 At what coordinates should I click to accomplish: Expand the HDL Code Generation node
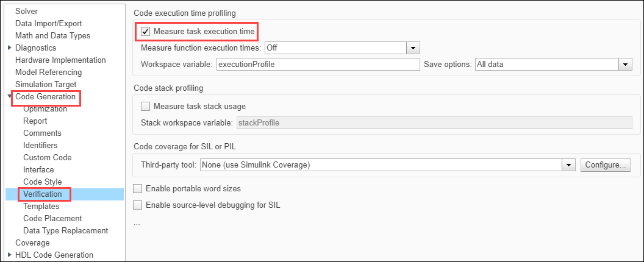click(x=9, y=255)
